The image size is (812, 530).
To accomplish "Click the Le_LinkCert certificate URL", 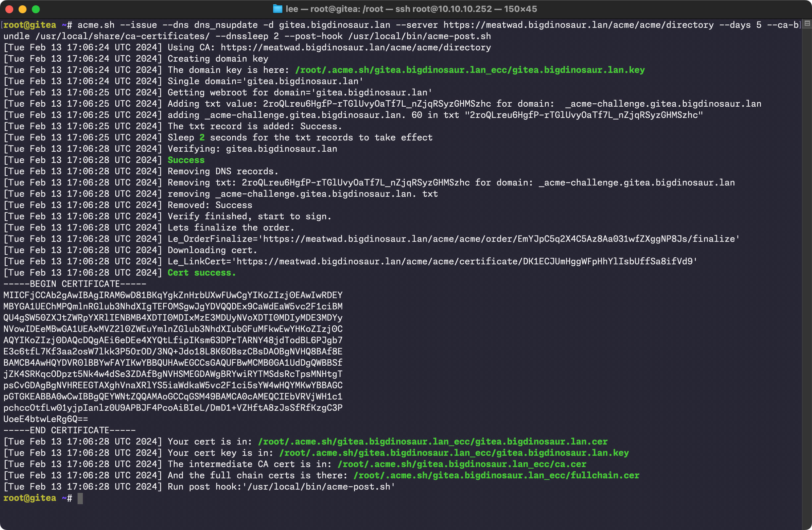I will [x=464, y=262].
